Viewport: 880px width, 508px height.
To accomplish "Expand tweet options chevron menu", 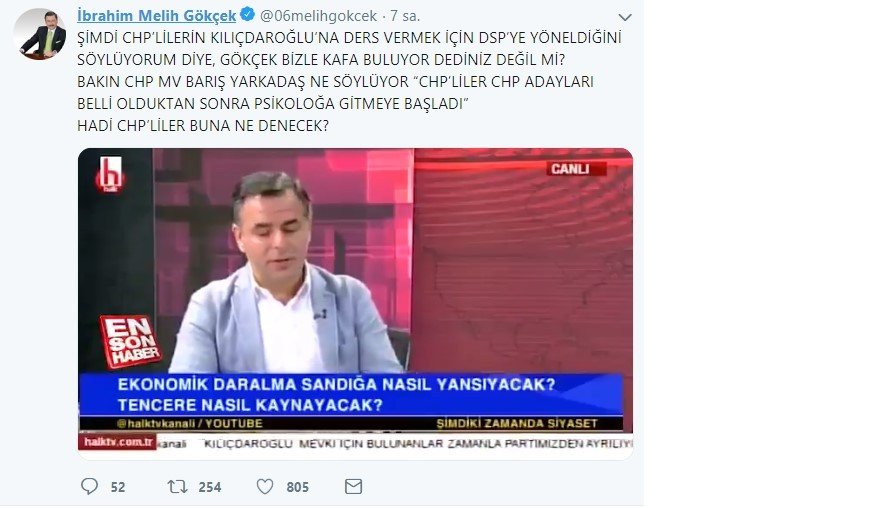I will tap(625, 17).
